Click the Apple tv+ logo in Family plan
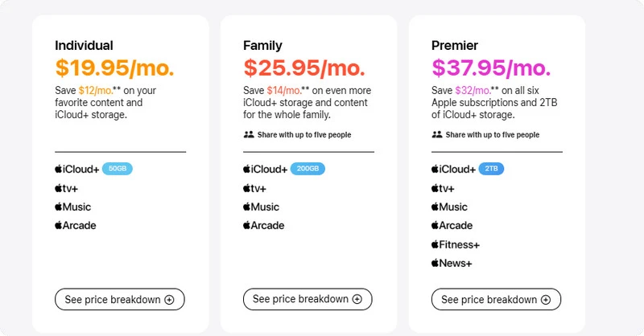 pyautogui.click(x=254, y=188)
